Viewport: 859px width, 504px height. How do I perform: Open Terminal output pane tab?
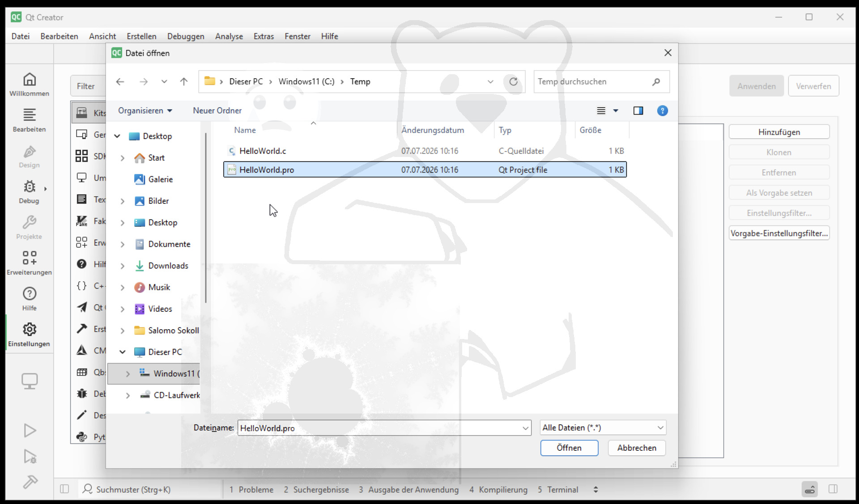558,490
